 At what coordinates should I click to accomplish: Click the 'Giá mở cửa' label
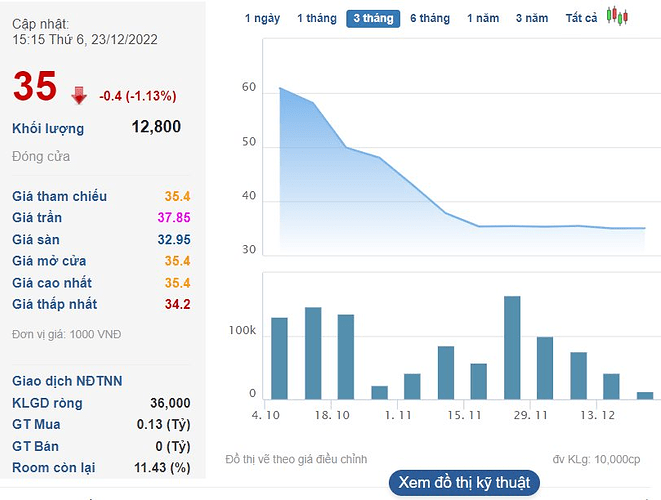pos(49,261)
